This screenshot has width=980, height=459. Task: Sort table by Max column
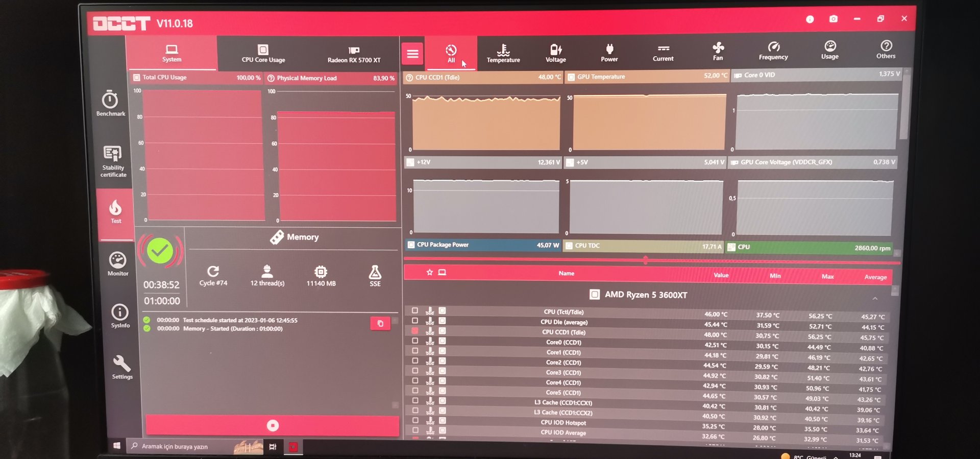pos(828,276)
